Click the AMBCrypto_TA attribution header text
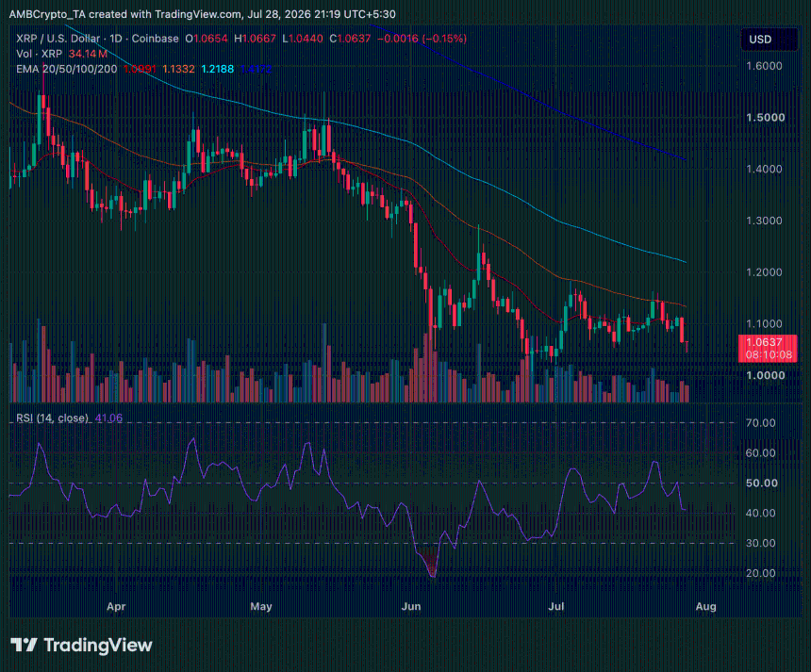 [x=202, y=14]
